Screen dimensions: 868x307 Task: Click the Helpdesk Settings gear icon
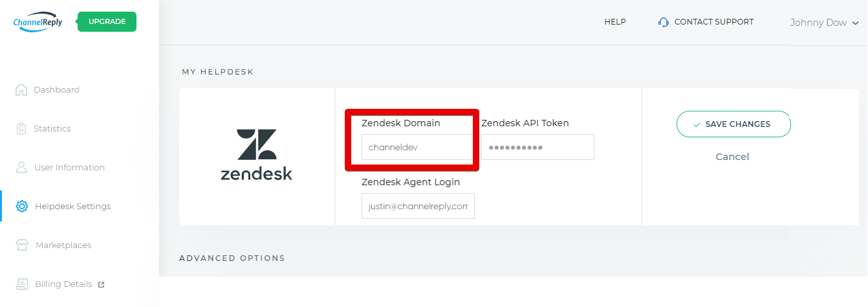[x=22, y=207]
